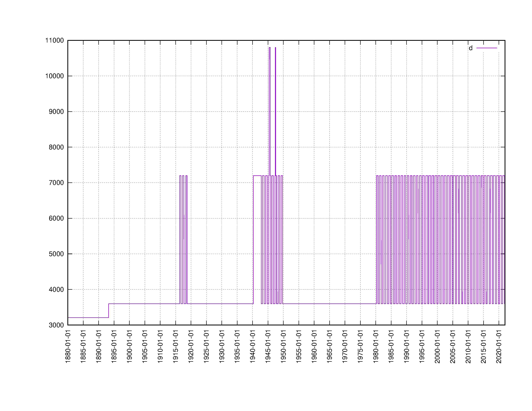Click the 1925-01-01 x-axis date label
The image size is (532, 411).
[206, 347]
